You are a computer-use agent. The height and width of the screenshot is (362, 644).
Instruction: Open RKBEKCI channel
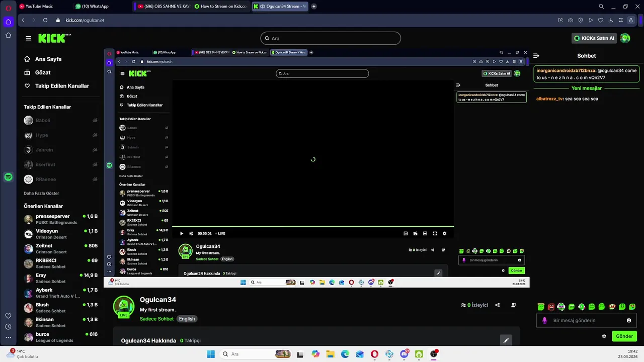tap(61, 263)
